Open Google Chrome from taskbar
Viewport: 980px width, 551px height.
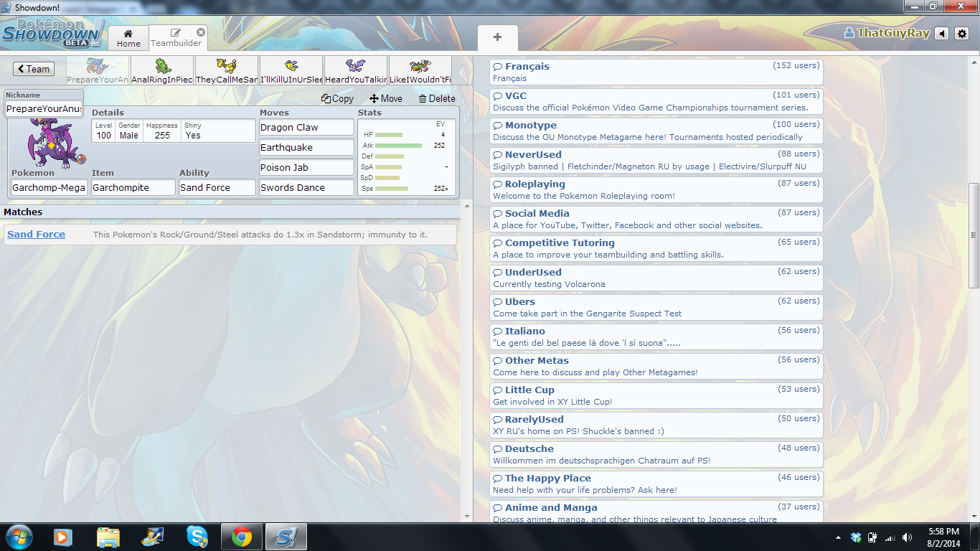click(x=242, y=537)
